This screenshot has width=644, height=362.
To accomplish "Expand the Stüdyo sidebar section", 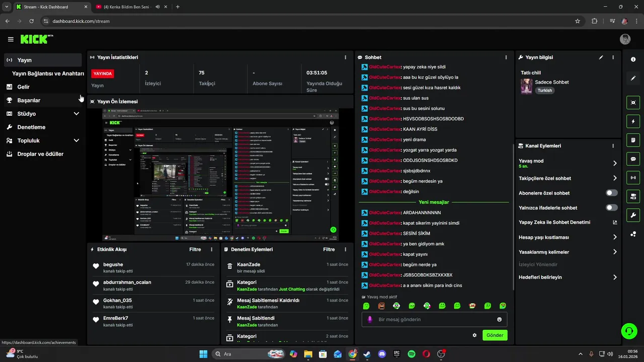I will (76, 114).
